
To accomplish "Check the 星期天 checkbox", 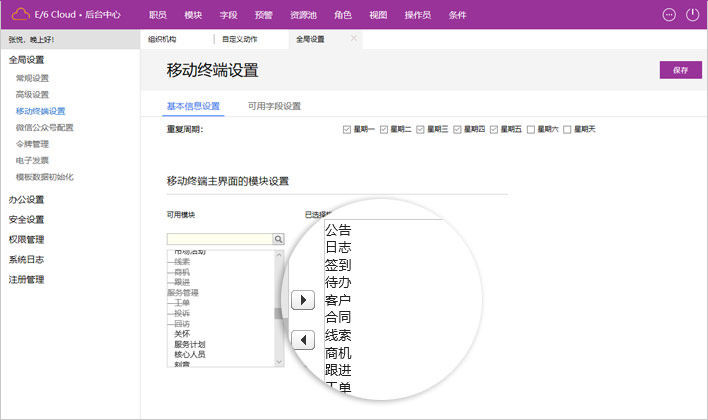I will click(568, 129).
